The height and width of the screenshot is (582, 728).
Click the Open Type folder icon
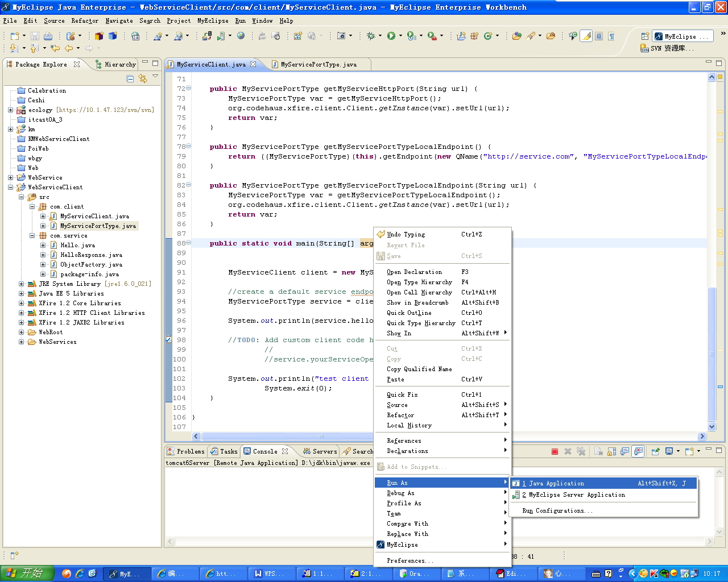pos(516,36)
